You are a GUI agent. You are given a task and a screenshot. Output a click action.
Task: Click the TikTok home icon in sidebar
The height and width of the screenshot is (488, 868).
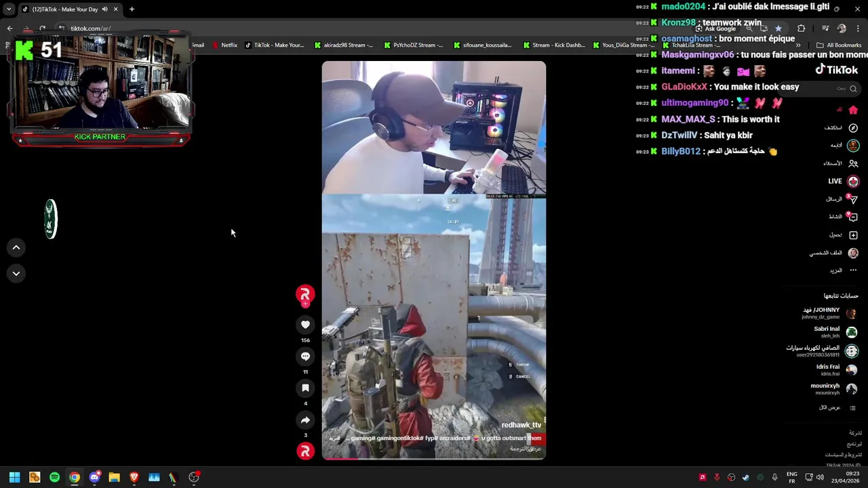coord(853,110)
